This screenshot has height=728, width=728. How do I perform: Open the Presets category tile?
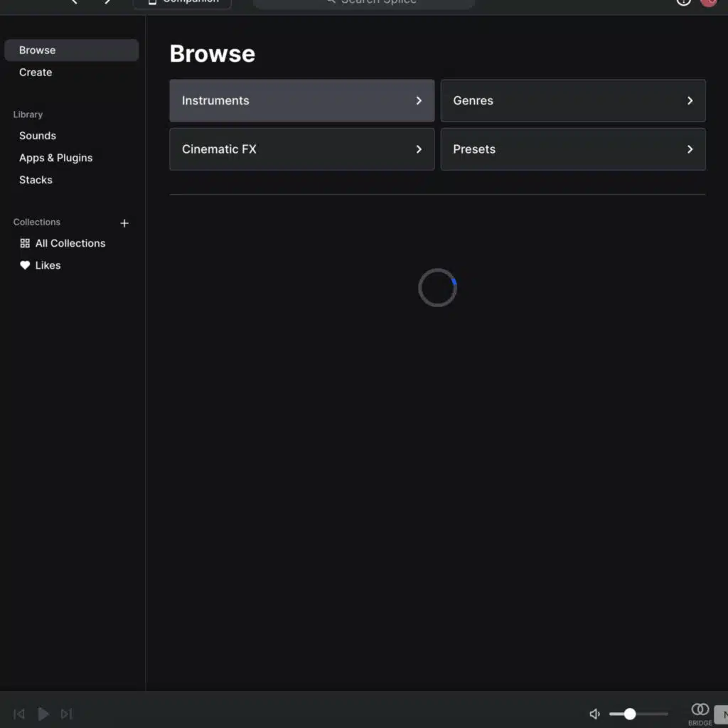(572, 149)
